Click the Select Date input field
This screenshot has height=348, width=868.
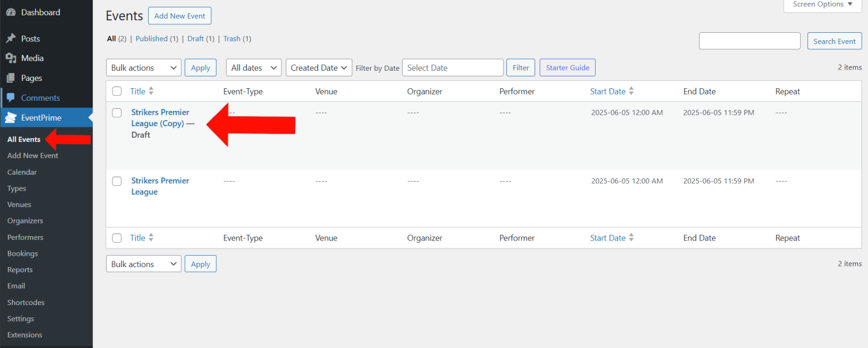[x=453, y=68]
